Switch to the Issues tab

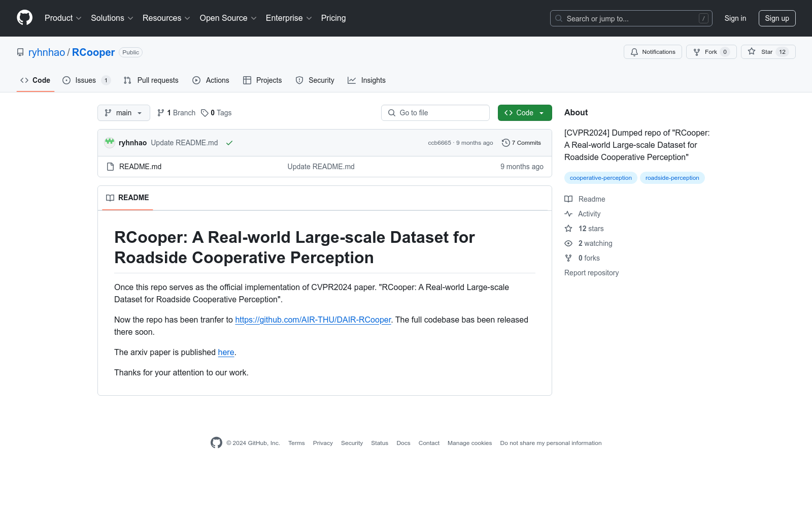(87, 80)
